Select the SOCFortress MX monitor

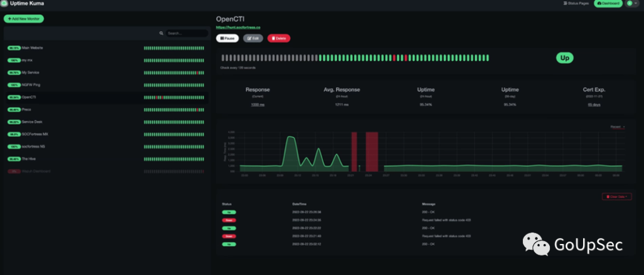[106, 134]
